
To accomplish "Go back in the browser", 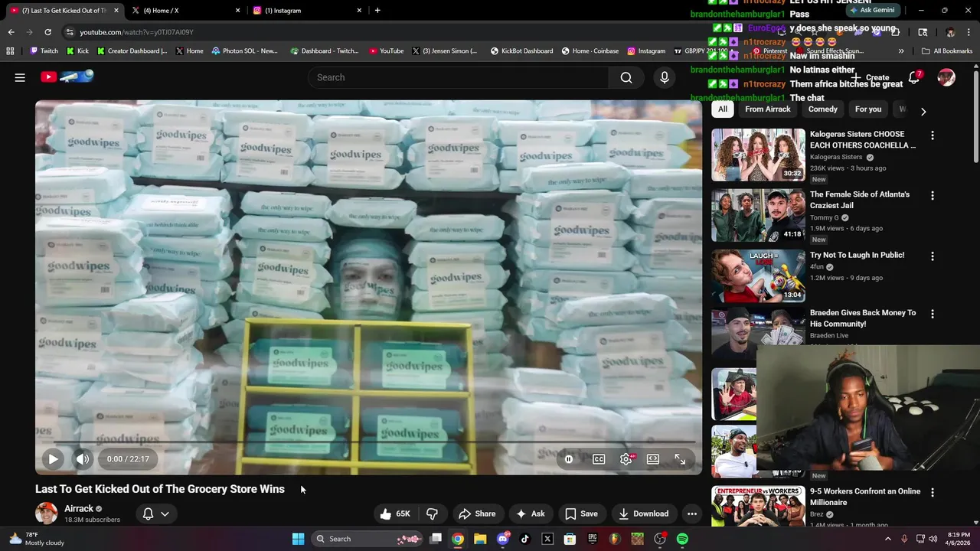I will pyautogui.click(x=11, y=32).
